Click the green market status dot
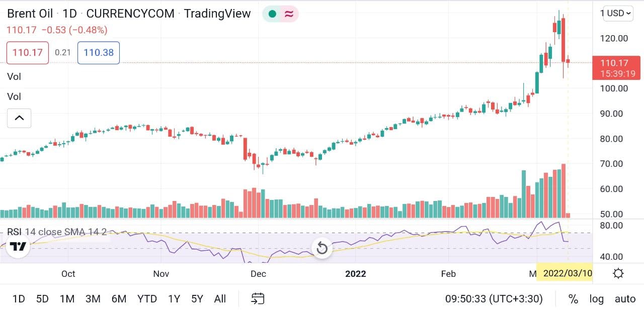Viewport: 644px width, 313px height. pos(272,14)
